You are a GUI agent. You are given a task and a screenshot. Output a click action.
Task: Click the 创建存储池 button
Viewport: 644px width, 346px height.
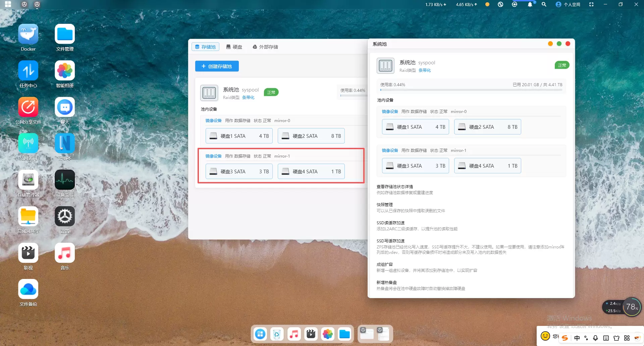[x=217, y=66]
